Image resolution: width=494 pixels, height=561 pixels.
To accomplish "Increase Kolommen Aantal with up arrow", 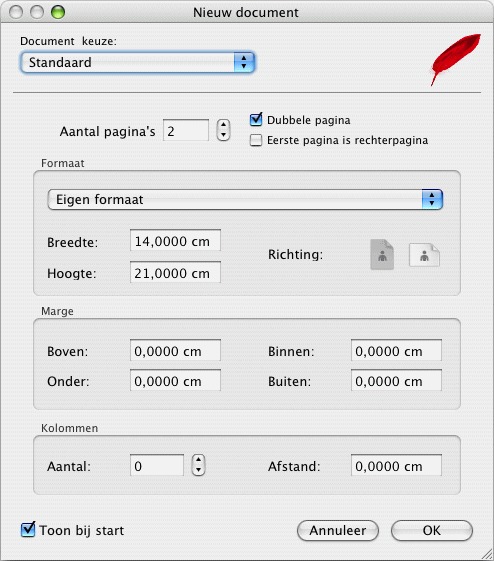I will [199, 460].
